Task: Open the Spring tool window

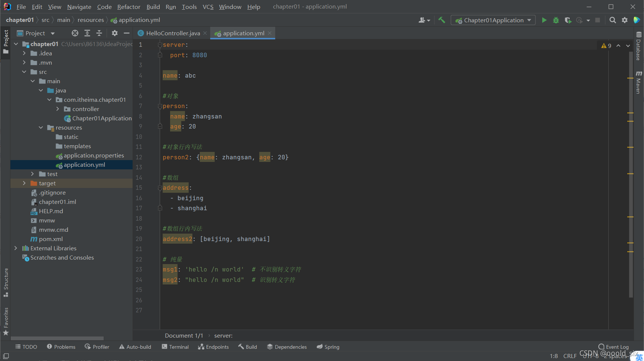Action: pyautogui.click(x=328, y=347)
